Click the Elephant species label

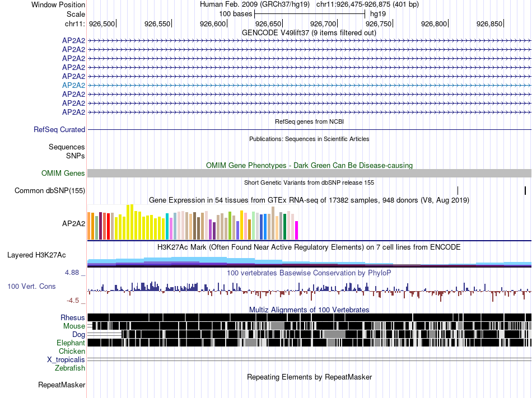(x=71, y=343)
